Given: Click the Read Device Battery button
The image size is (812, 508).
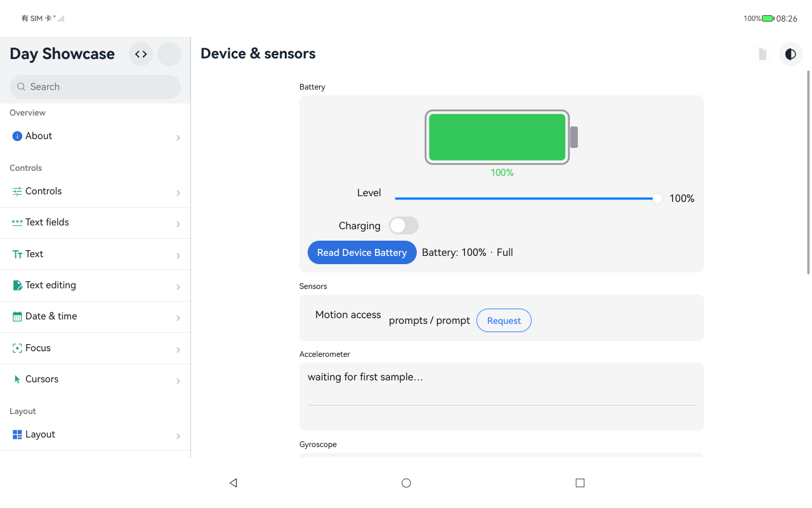Looking at the screenshot, I should click(362, 253).
